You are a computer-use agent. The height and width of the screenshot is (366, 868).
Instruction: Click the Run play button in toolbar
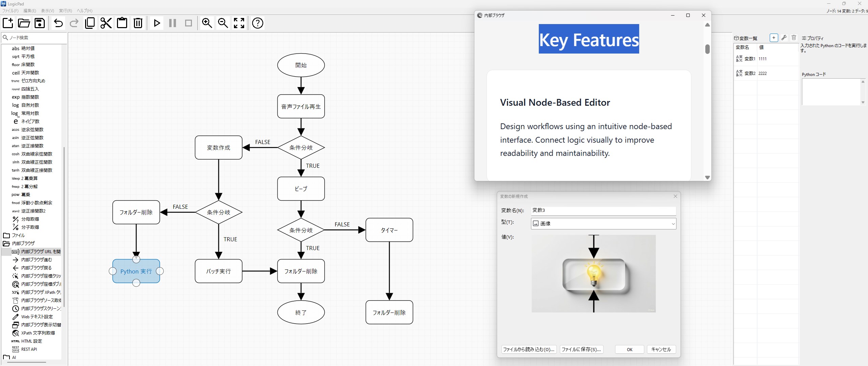(157, 23)
